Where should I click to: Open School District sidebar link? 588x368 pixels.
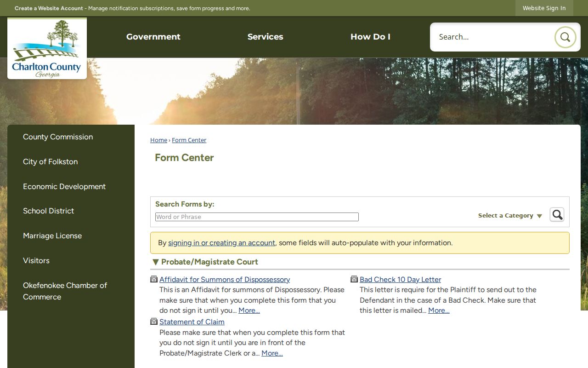[x=49, y=211]
